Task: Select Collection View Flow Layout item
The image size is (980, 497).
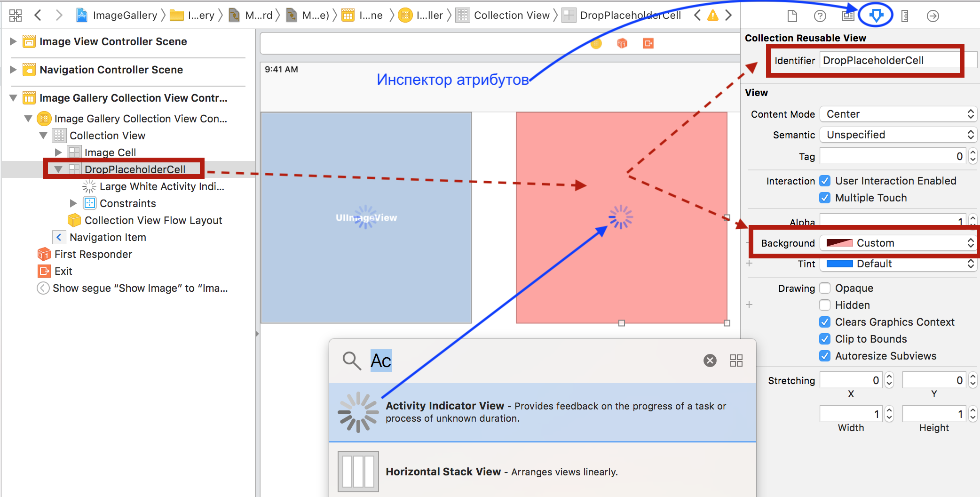Action: (x=145, y=220)
